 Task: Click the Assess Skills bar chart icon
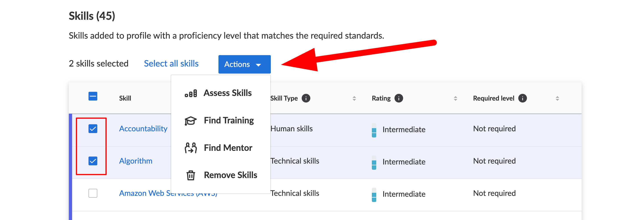click(191, 93)
